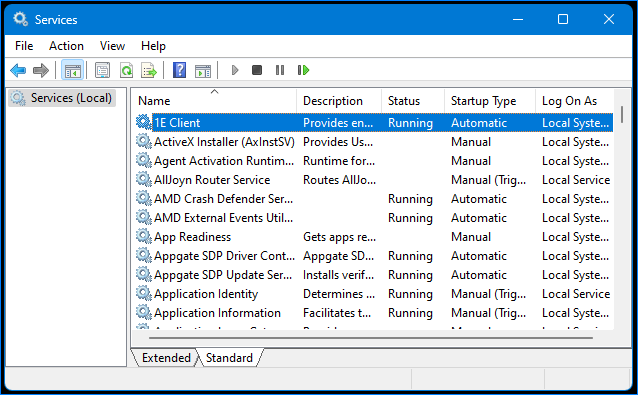Viewport: 638px width, 395px height.
Task: Click the gear icon beside App Readiness
Action: [144, 236]
